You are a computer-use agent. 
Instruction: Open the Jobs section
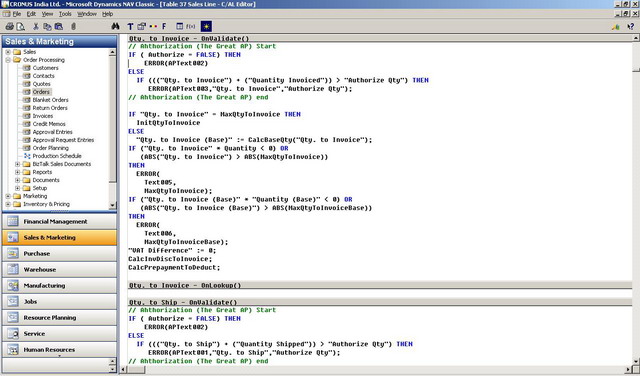(x=59, y=302)
